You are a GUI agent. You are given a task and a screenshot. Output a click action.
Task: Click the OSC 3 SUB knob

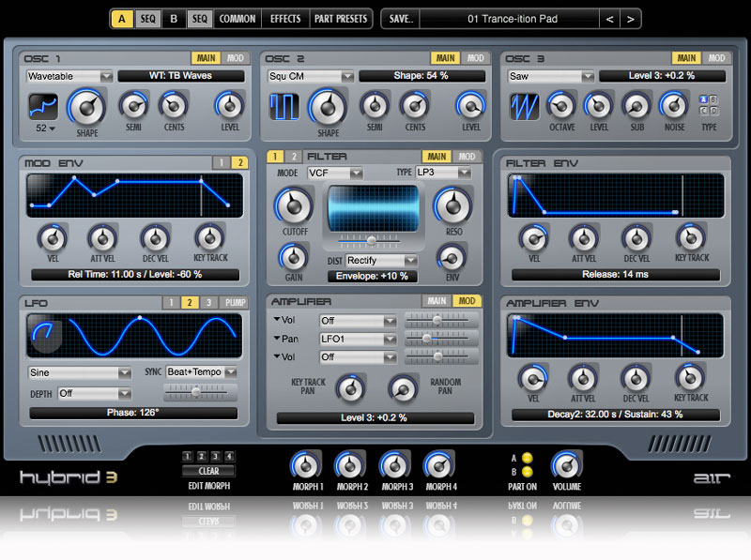pyautogui.click(x=636, y=106)
